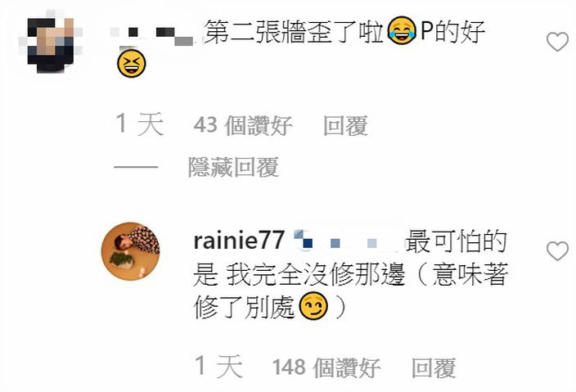Open the pixelated avatar of the first commenter
This screenshot has width=576, height=392.
51,42
